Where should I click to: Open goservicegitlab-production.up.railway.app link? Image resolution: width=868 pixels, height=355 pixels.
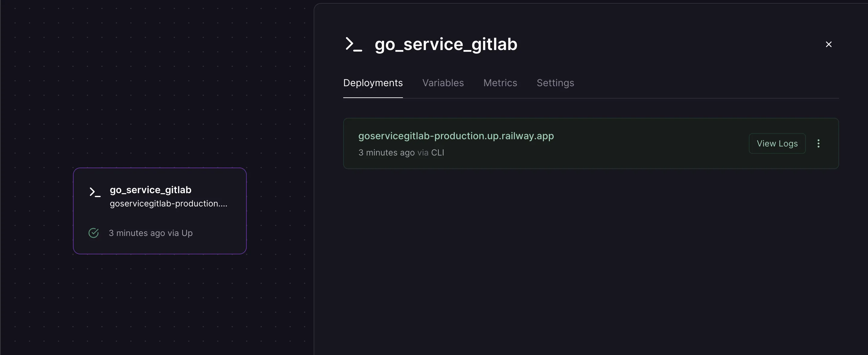(x=456, y=136)
